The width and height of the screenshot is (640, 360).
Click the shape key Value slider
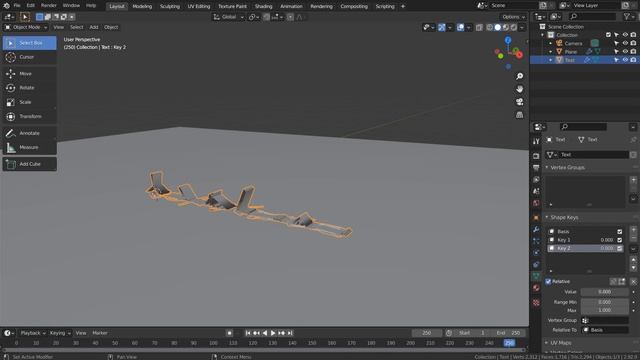(604, 292)
